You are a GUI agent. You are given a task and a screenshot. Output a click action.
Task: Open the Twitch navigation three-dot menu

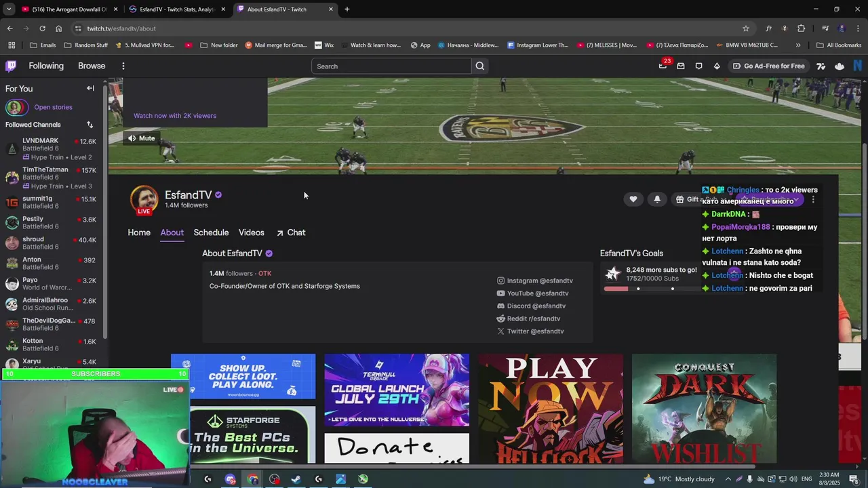pyautogui.click(x=123, y=66)
